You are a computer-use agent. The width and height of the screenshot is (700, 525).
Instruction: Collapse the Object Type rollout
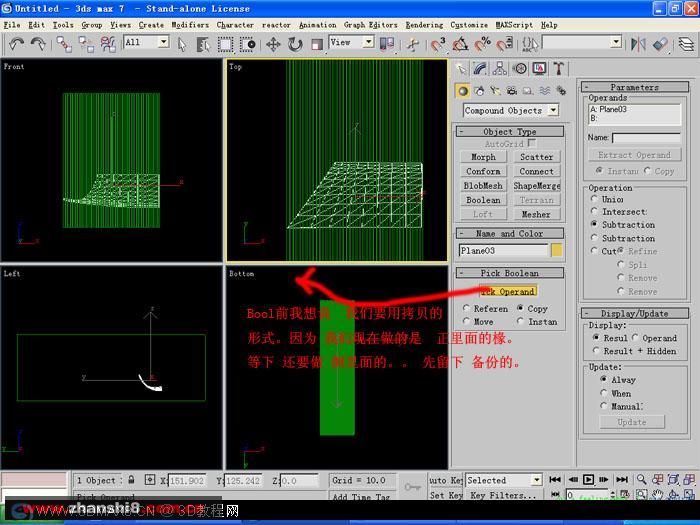pyautogui.click(x=509, y=132)
